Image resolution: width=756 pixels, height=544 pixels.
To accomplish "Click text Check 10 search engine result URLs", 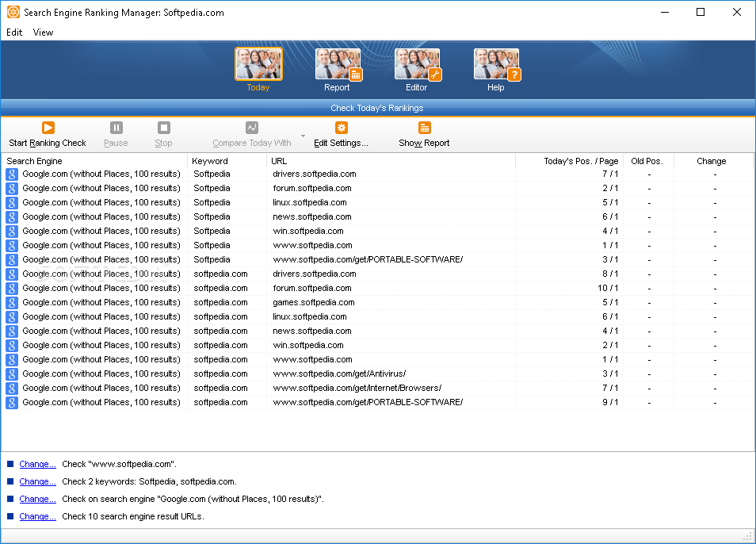I will click(x=133, y=516).
